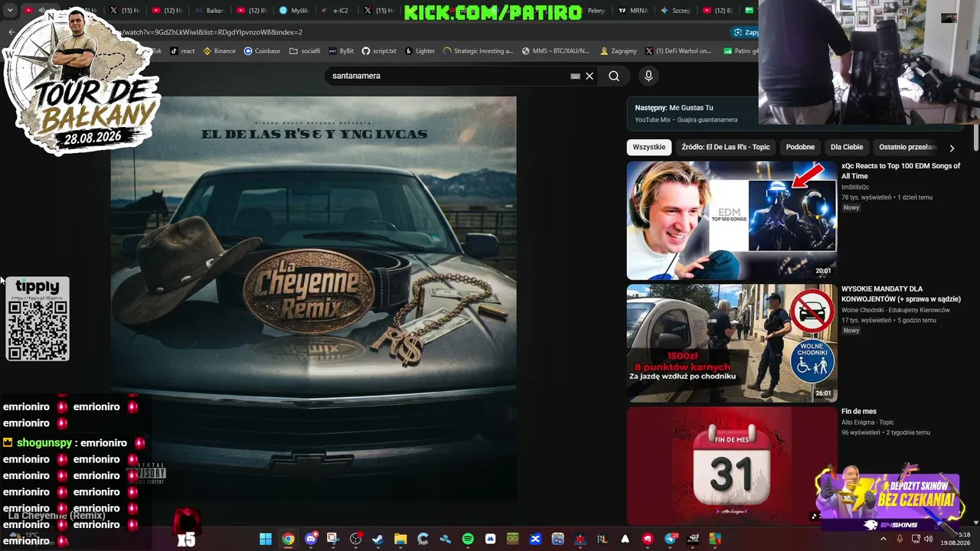Start voice search with the microphone icon
The height and width of the screenshot is (551, 980).
pyautogui.click(x=648, y=76)
